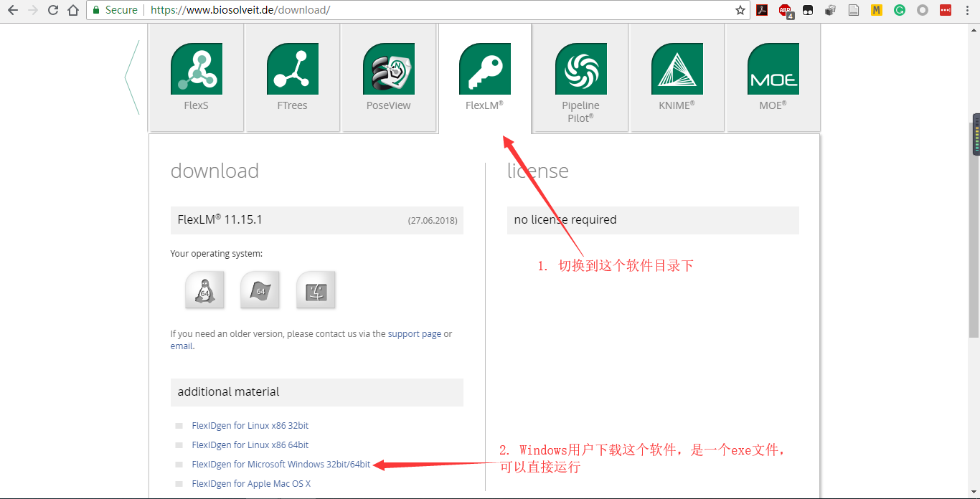980x499 pixels.
Task: Choose Linux 64-bit penguin icon
Action: pos(204,290)
